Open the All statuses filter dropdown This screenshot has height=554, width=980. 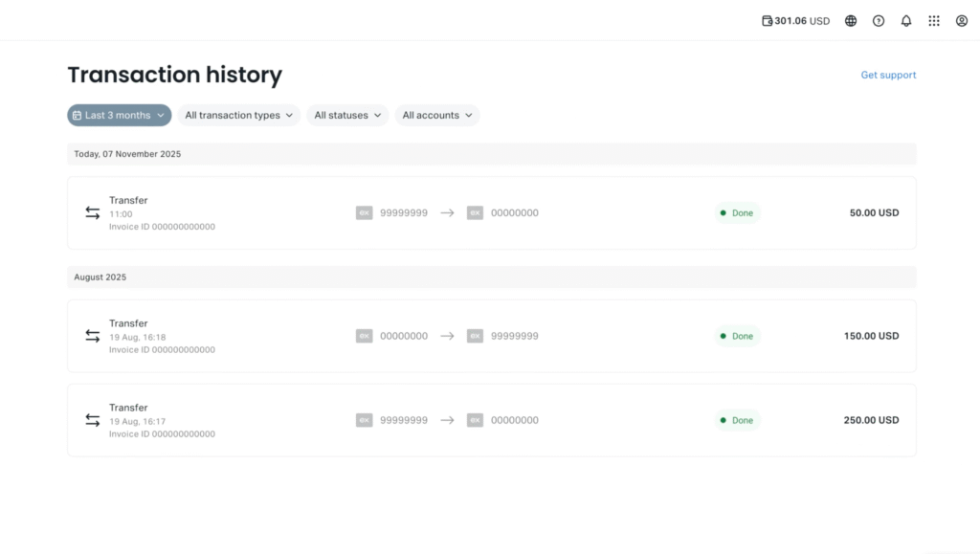coord(347,116)
